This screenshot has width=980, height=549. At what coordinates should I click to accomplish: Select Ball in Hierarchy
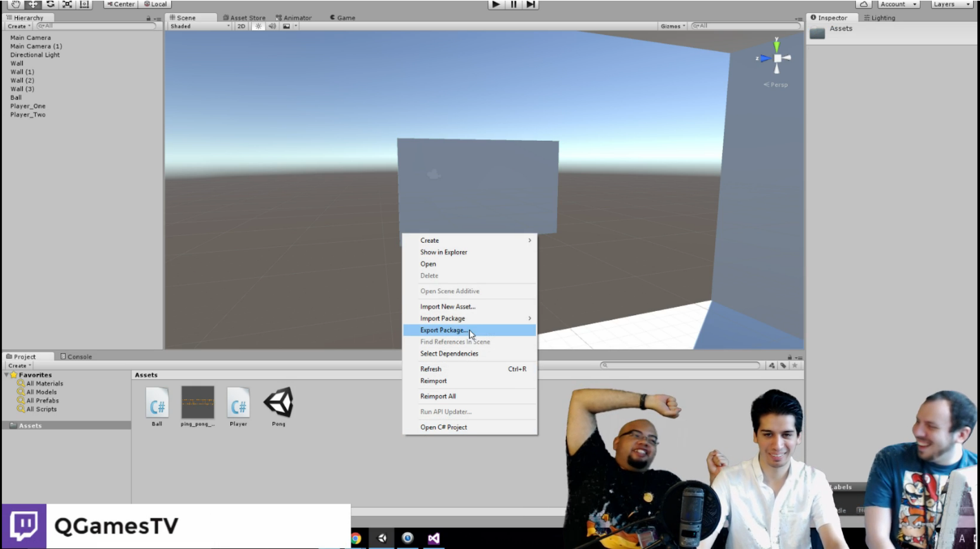(16, 98)
